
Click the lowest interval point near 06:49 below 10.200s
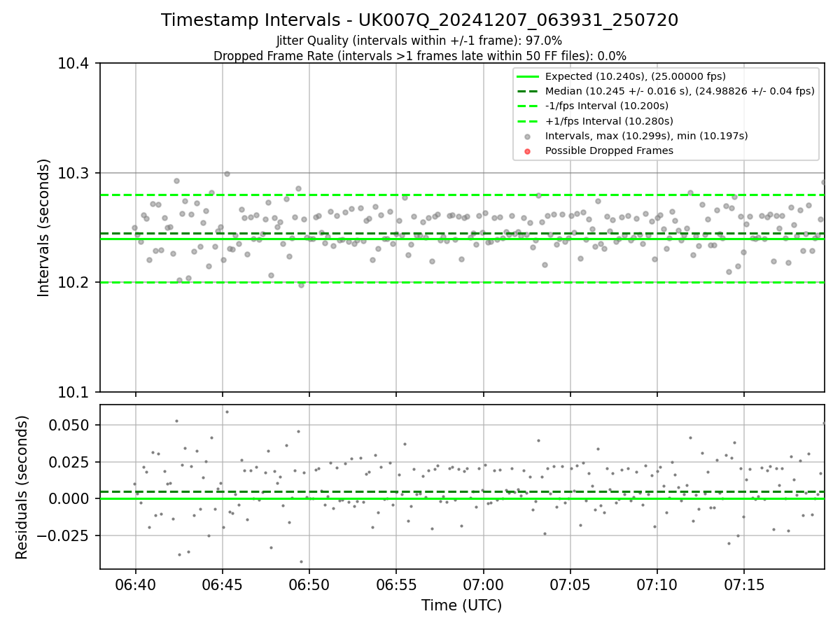tap(302, 285)
